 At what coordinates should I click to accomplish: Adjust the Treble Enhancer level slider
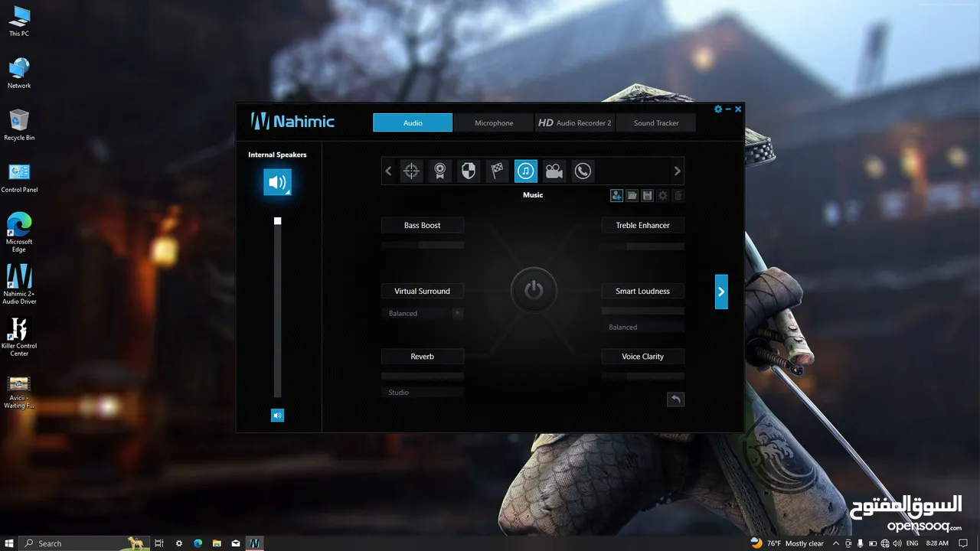coord(643,246)
